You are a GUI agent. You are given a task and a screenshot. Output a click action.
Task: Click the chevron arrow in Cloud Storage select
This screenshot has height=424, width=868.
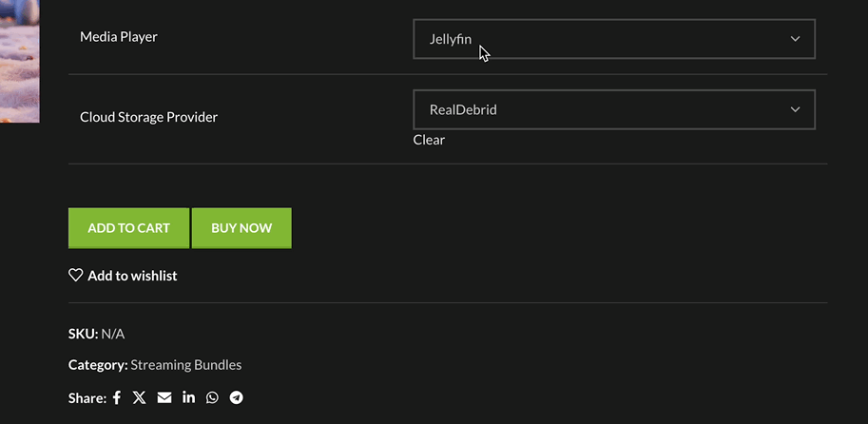(x=795, y=109)
